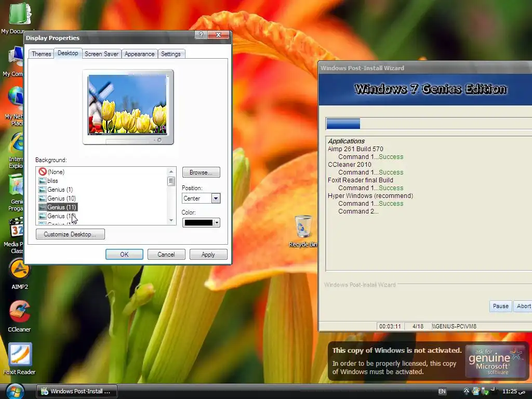Select the Recycle Bin desktop icon
The height and width of the screenshot is (399, 532).
[x=303, y=231]
